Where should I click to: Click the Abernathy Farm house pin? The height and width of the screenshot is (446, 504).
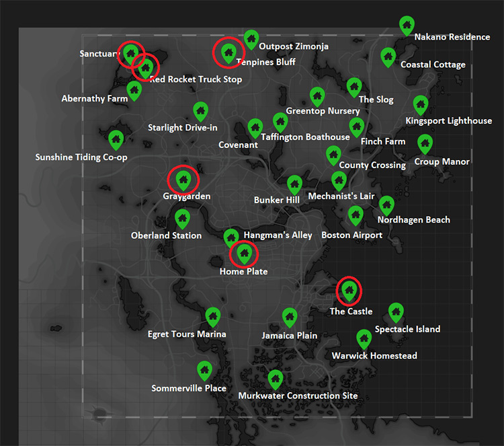coord(134,90)
